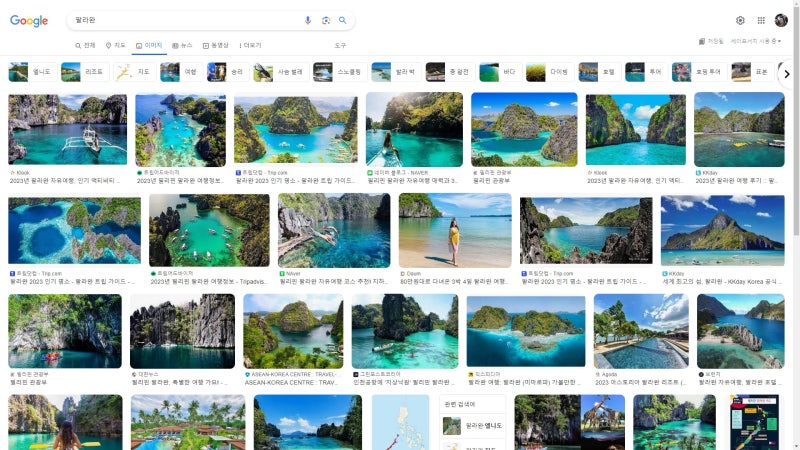The image size is (800, 450).
Task: Open the Google apps grid
Action: pyautogui.click(x=761, y=20)
